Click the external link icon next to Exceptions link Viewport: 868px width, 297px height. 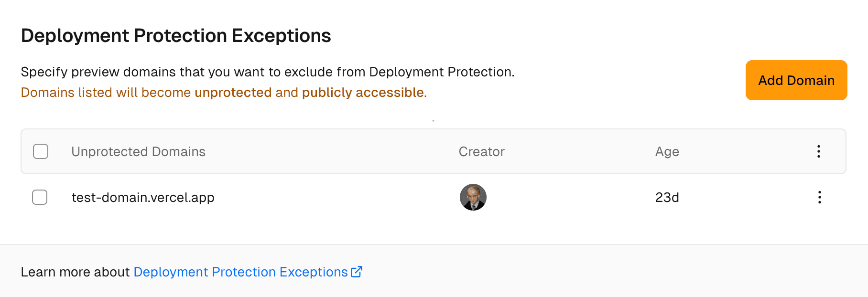pos(357,272)
